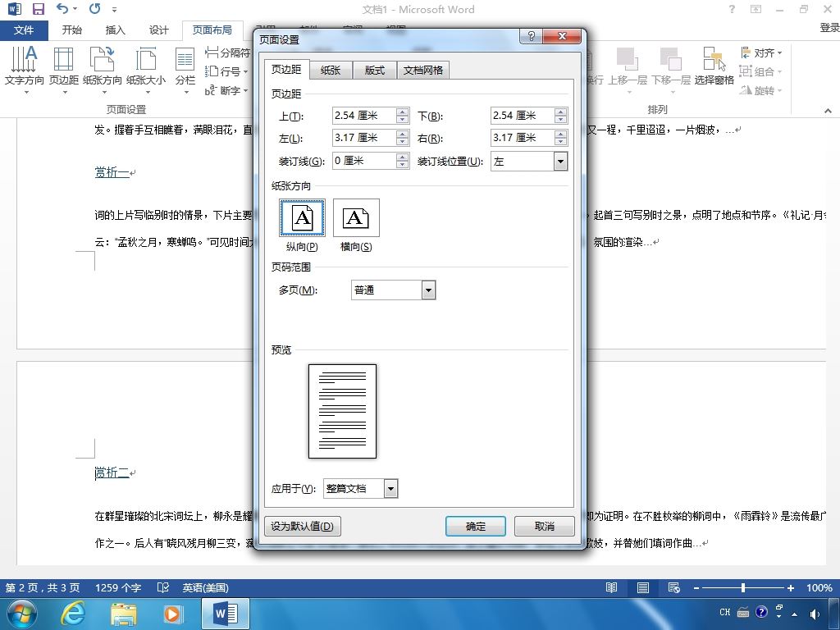The height and width of the screenshot is (630, 840).
Task: Click the zoom in plus icon
Action: pos(790,587)
